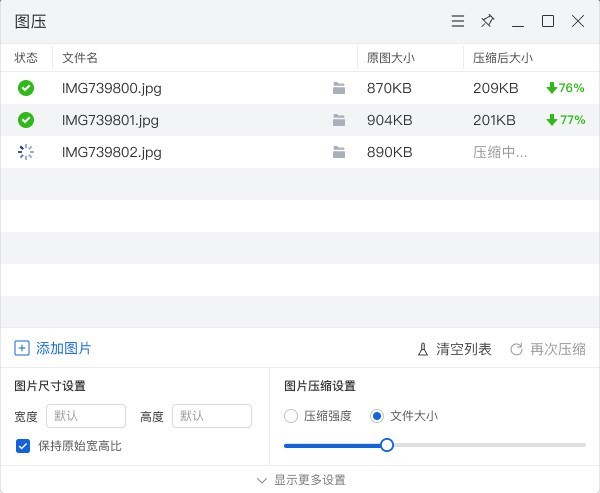Screen dimensions: 600x493
Task: Toggle 保持原始宽高比 checkbox
Action: [23, 446]
